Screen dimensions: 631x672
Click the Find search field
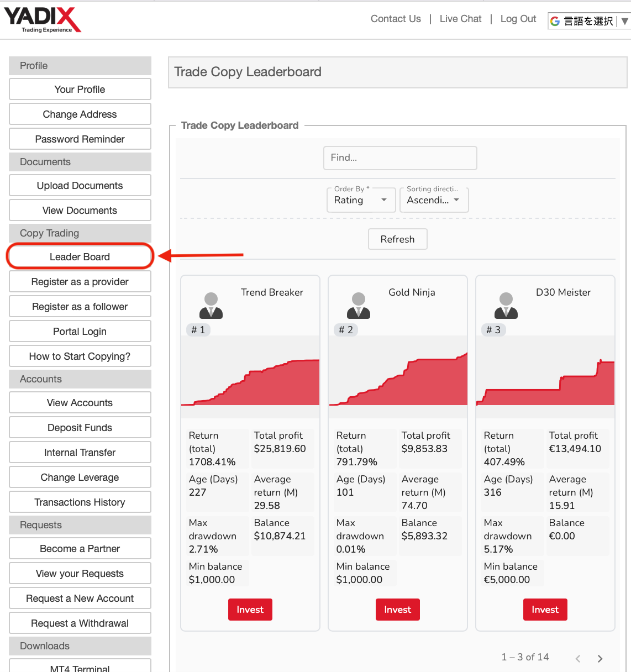(400, 158)
